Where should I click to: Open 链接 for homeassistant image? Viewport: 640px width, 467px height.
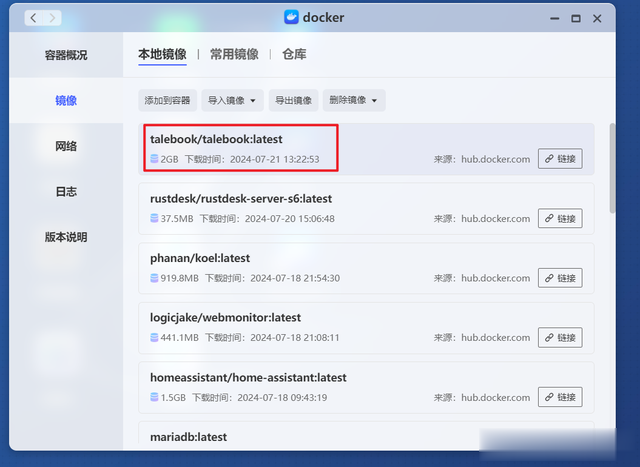click(560, 397)
